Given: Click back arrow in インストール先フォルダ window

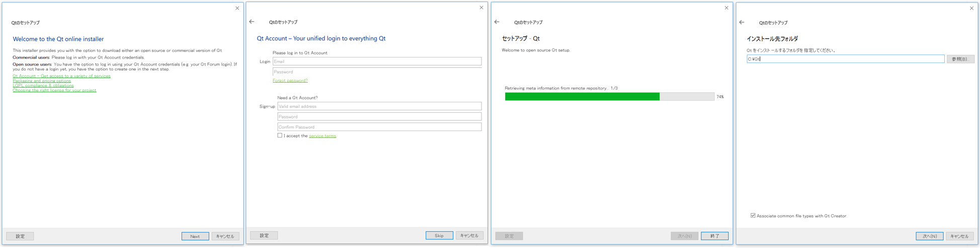Looking at the screenshot, I should point(742,22).
